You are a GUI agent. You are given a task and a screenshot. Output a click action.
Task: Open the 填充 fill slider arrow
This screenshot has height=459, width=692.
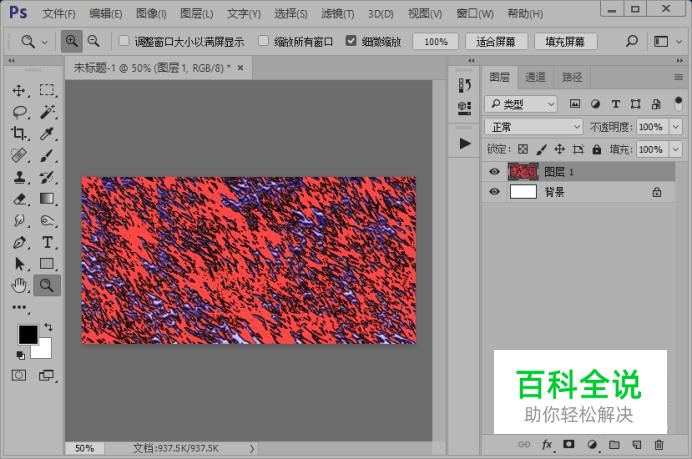tap(676, 149)
